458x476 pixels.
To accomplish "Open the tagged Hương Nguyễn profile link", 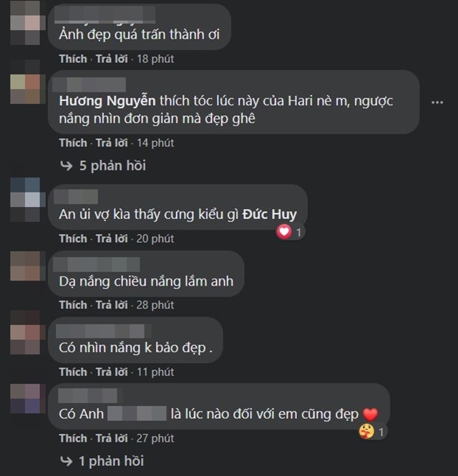I will pos(107,101).
